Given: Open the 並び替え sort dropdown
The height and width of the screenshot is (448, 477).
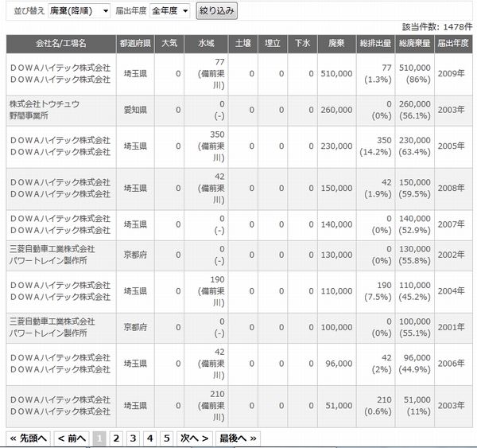Looking at the screenshot, I should point(79,11).
